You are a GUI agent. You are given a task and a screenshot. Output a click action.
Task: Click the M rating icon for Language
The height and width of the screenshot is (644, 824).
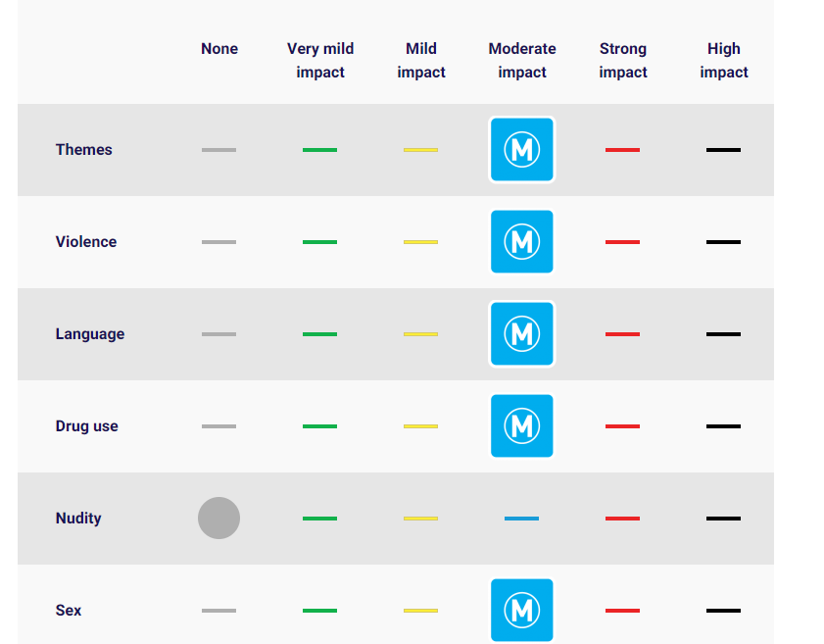point(522,334)
